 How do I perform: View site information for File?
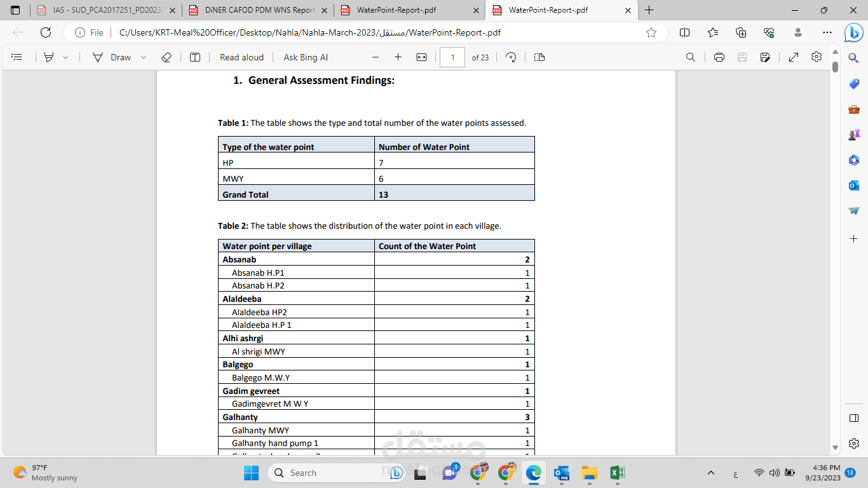tap(89, 32)
